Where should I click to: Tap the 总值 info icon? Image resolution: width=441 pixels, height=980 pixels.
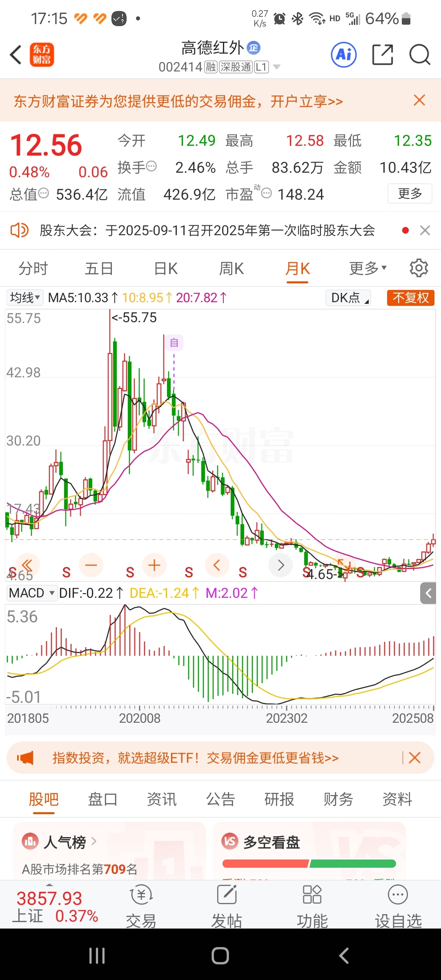pyautogui.click(x=43, y=193)
